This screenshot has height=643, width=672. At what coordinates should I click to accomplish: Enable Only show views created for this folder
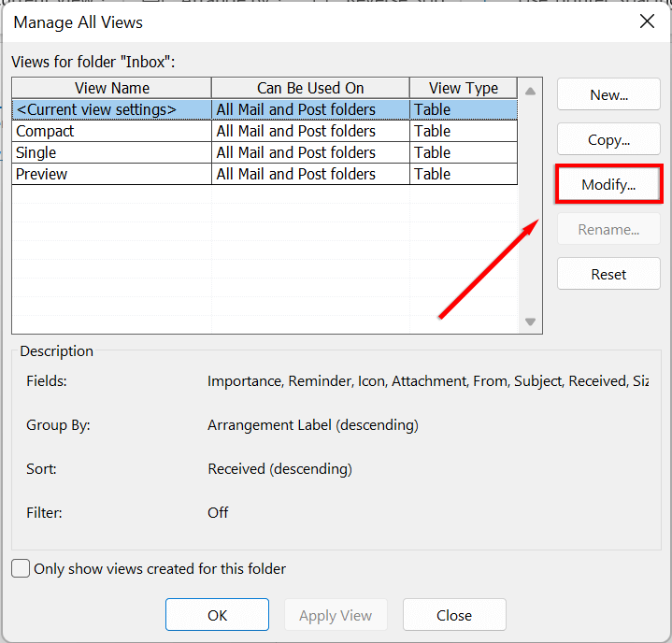(x=21, y=568)
